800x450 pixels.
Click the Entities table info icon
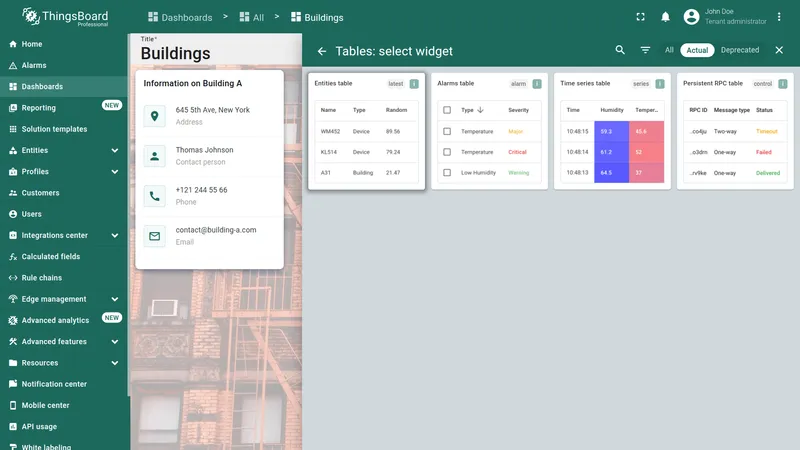coord(414,84)
